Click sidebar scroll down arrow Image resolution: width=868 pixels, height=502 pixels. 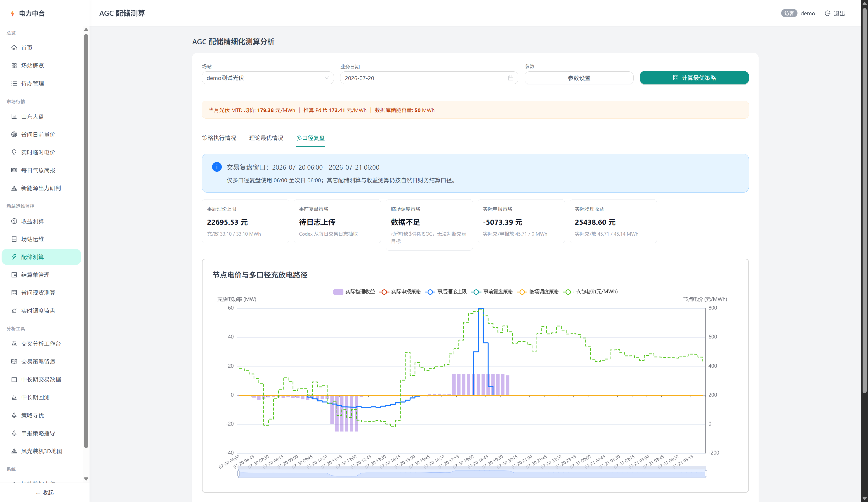tap(86, 479)
